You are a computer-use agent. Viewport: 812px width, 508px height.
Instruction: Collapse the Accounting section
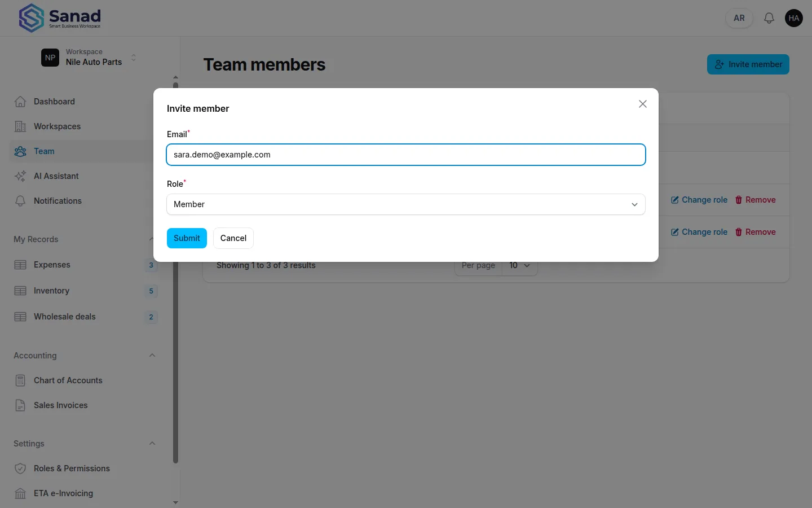(152, 355)
